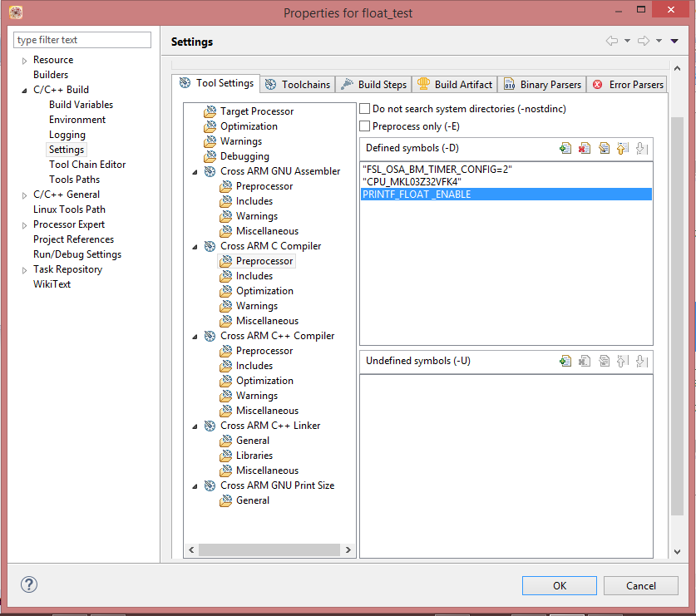Viewport: 696px width, 616px height.
Task: Click the settings pane vertical scrollbar
Action: coord(677,316)
